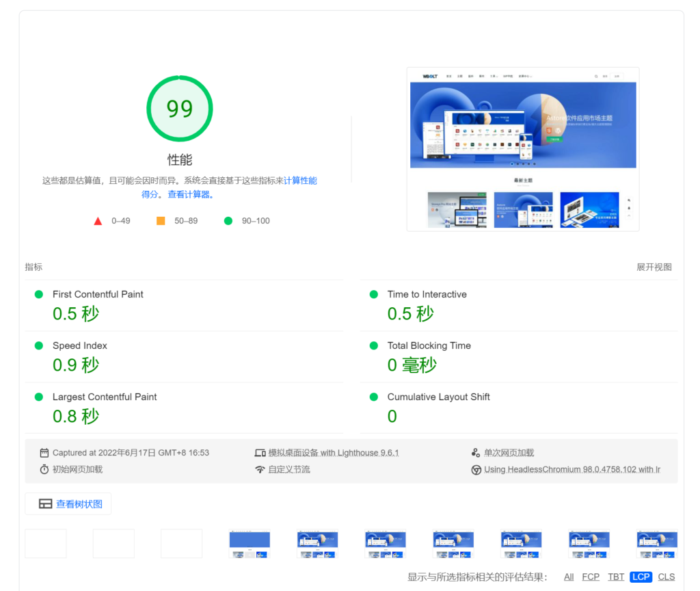The image size is (700, 591).
Task: Click the orange square in the 50-89 legend
Action: click(161, 220)
